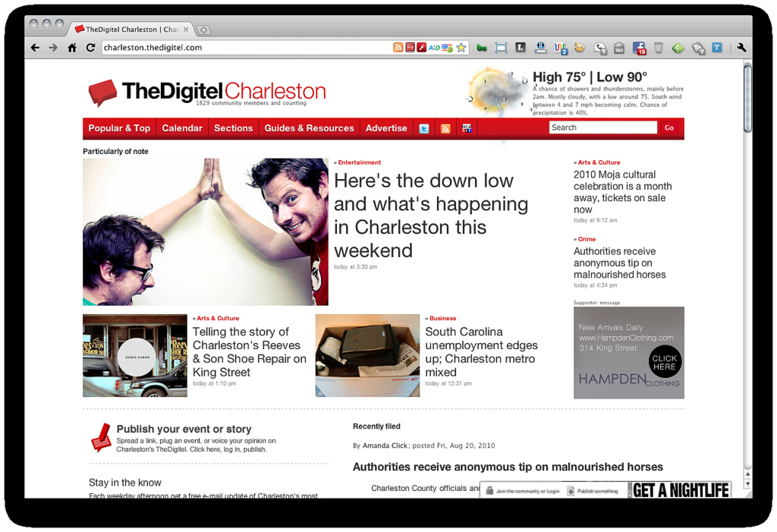Click the Amanda Click author link
This screenshot has width=777, height=532.
385,445
